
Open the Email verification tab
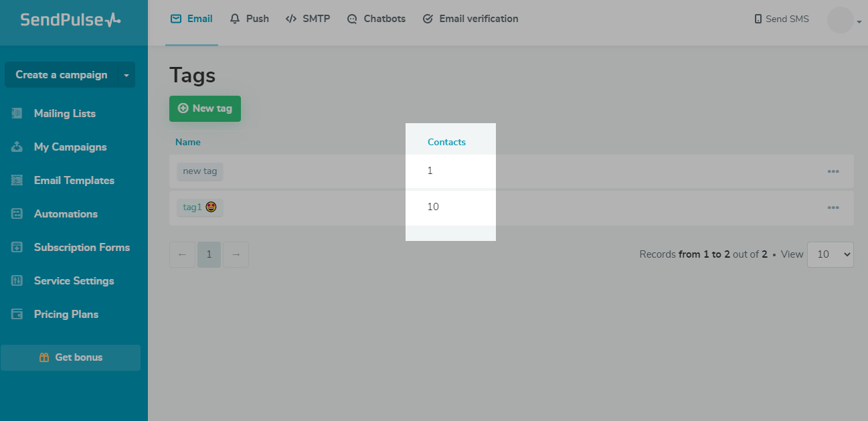(470, 19)
